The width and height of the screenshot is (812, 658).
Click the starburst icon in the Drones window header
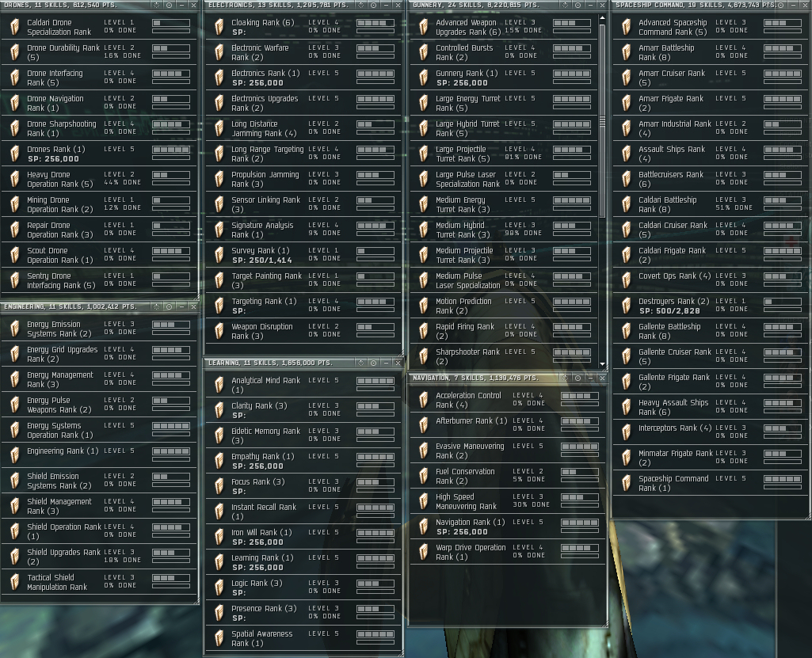click(156, 5)
